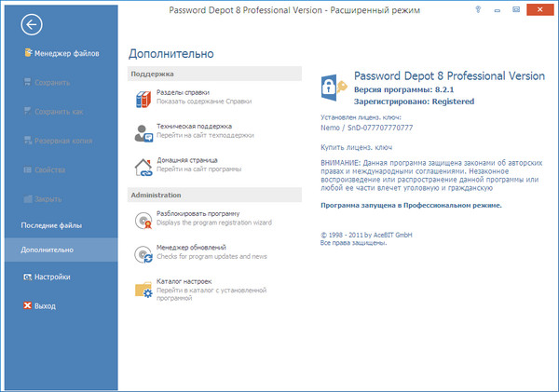Click the Settings folder catalog icon
This screenshot has width=559, height=392.
(143, 290)
